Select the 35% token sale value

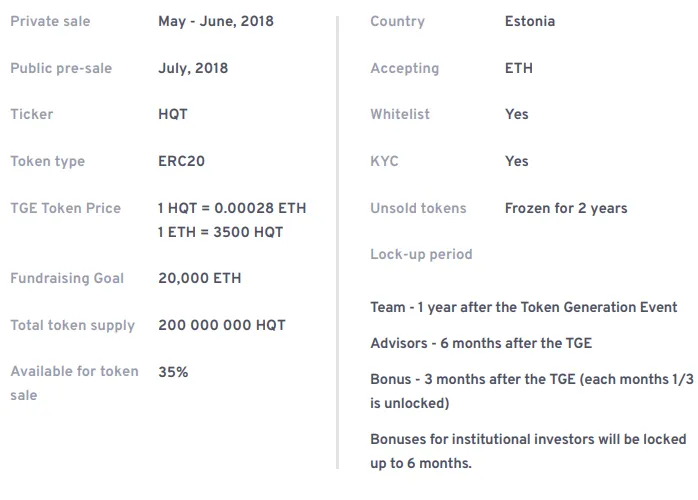173,372
